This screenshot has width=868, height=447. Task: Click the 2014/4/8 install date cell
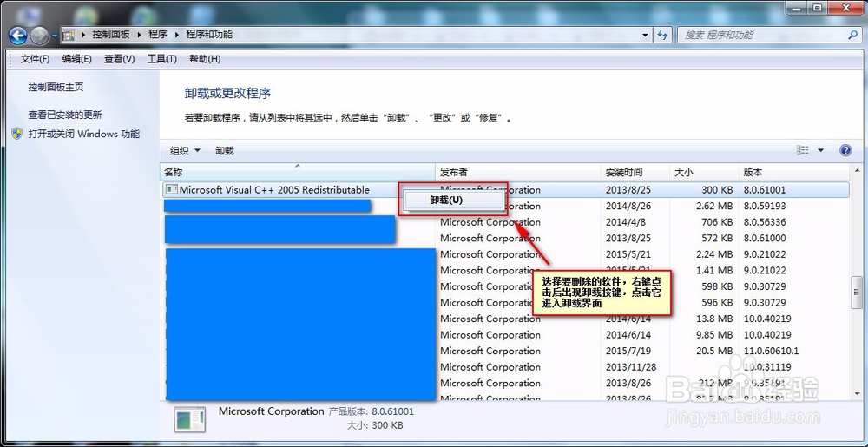coord(626,222)
